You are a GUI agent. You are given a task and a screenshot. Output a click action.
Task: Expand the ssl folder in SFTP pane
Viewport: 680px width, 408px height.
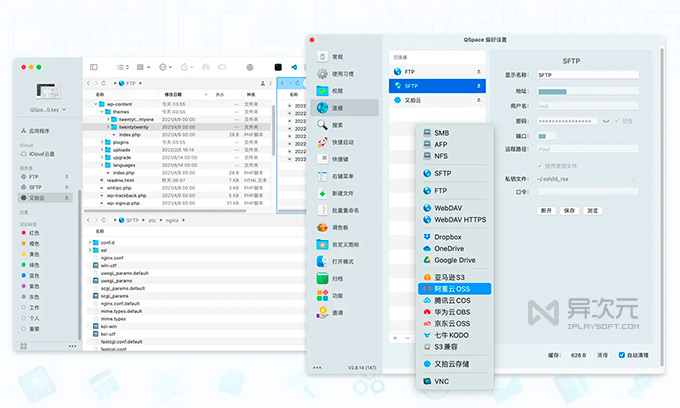pos(90,250)
